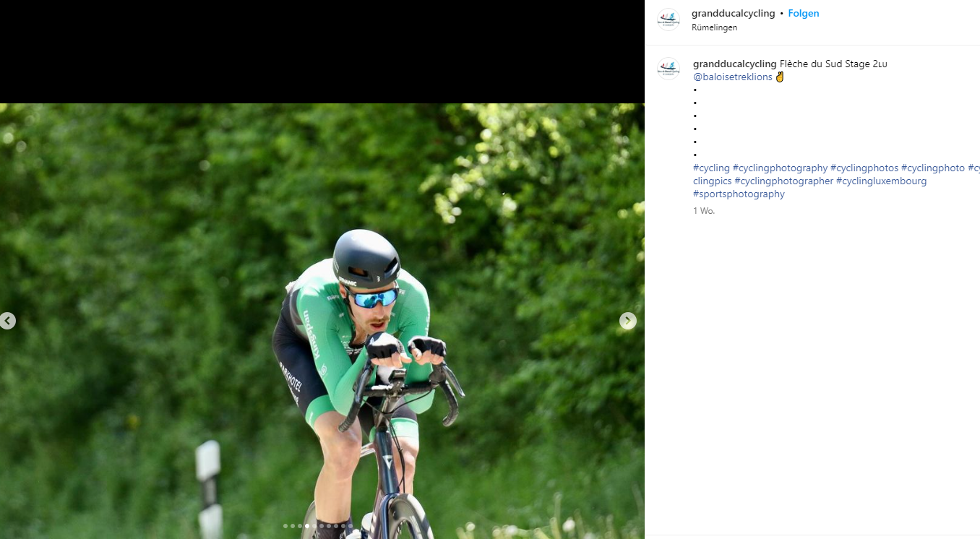Screen dimensions: 980x539
Task: Open the #cyclingluxembourg hashtag
Action: (x=881, y=181)
